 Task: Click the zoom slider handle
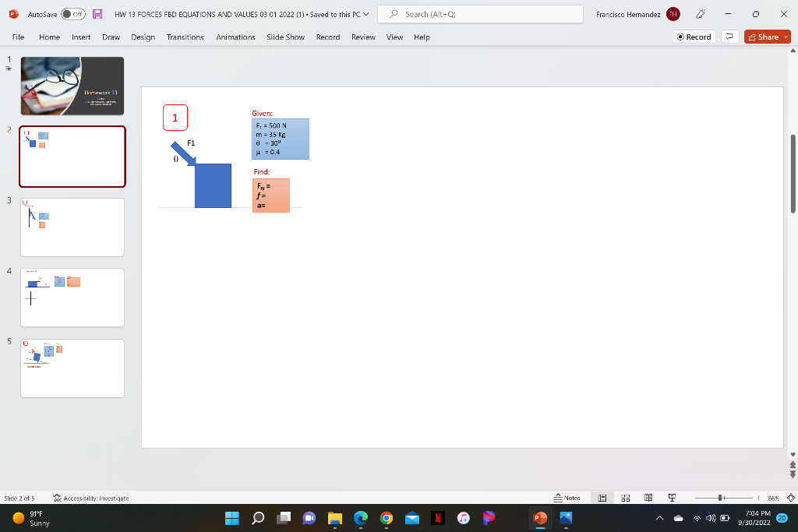tap(720, 498)
